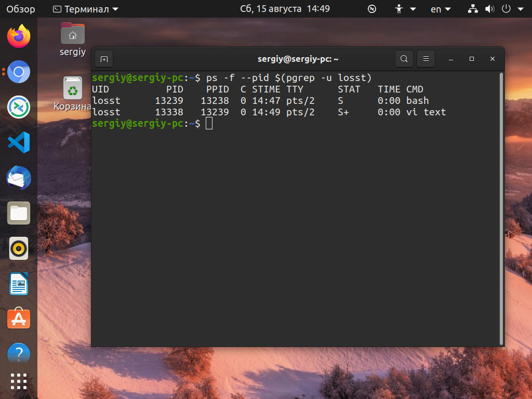Click the PPID 13238 value
The image size is (532, 399).
(215, 101)
